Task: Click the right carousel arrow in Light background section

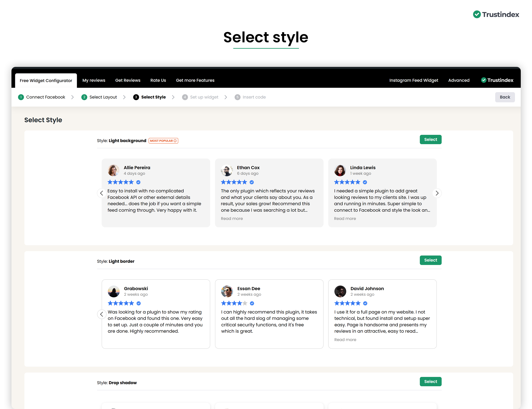Action: (x=437, y=193)
